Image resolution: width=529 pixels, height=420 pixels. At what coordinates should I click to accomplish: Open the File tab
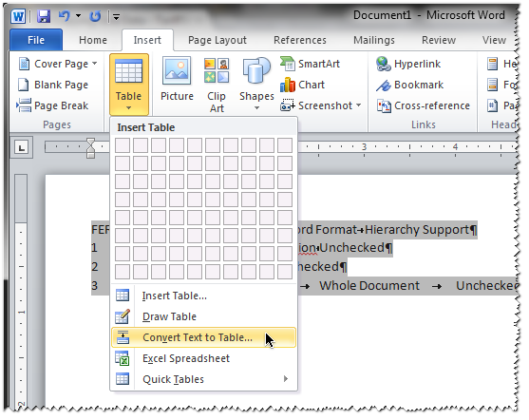(36, 40)
